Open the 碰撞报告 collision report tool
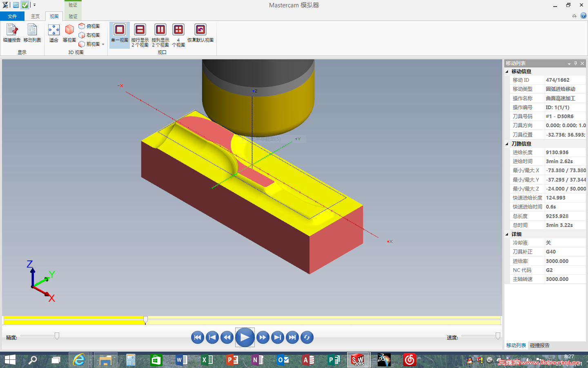 click(12, 33)
